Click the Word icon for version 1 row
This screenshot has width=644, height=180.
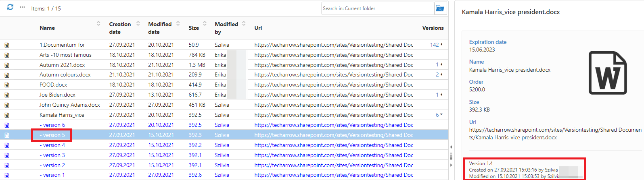click(7, 175)
